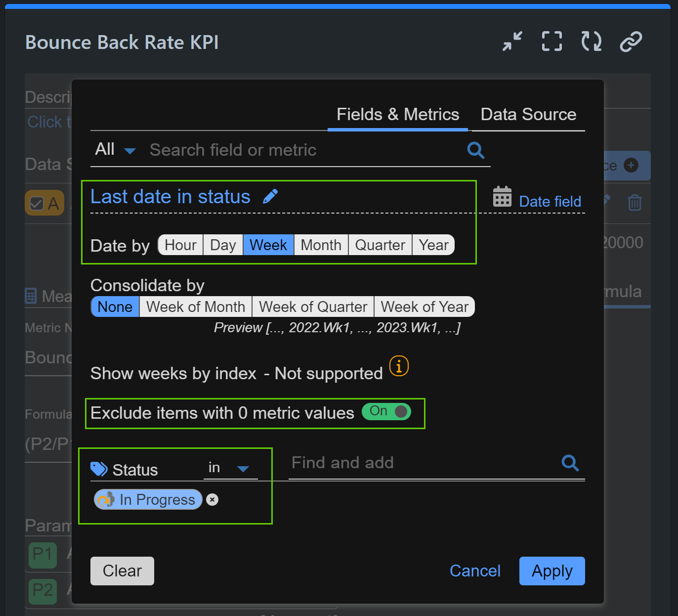Select the Fields & Metrics tab

coord(397,114)
